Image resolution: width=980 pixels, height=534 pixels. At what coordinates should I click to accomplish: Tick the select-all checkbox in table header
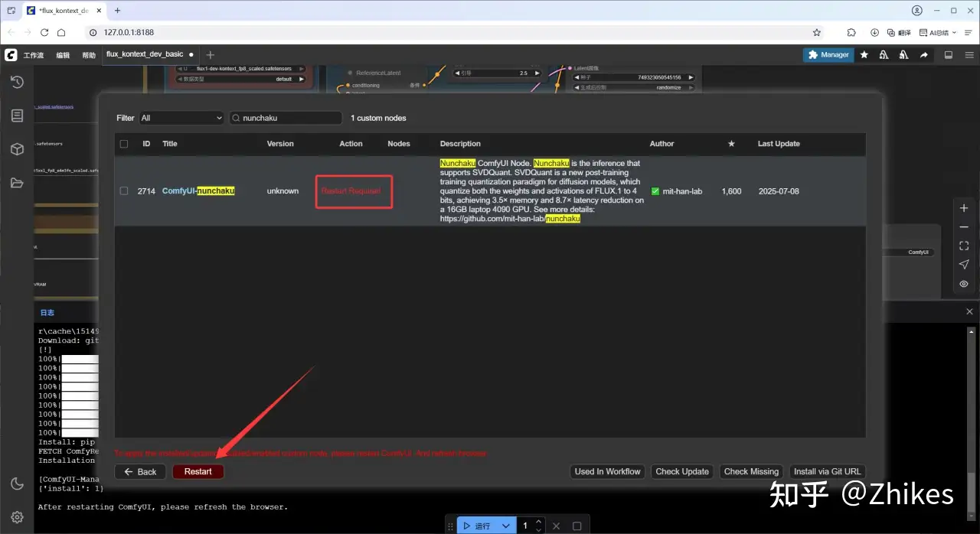click(124, 144)
